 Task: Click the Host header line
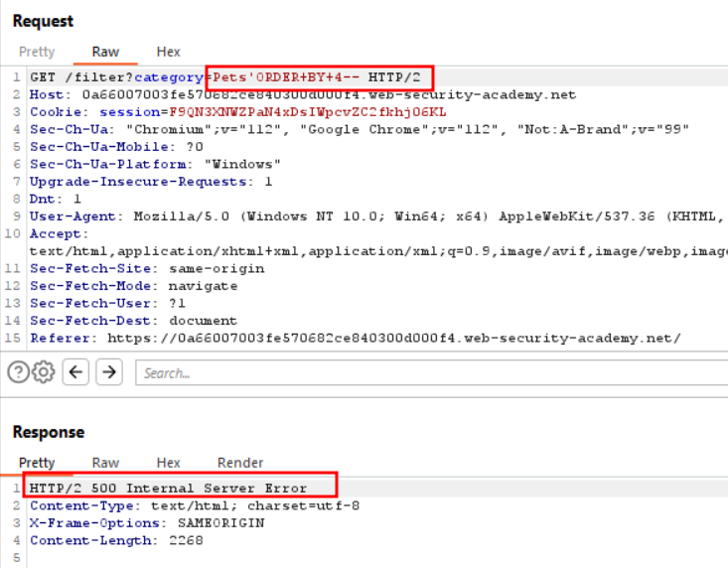tap(303, 94)
